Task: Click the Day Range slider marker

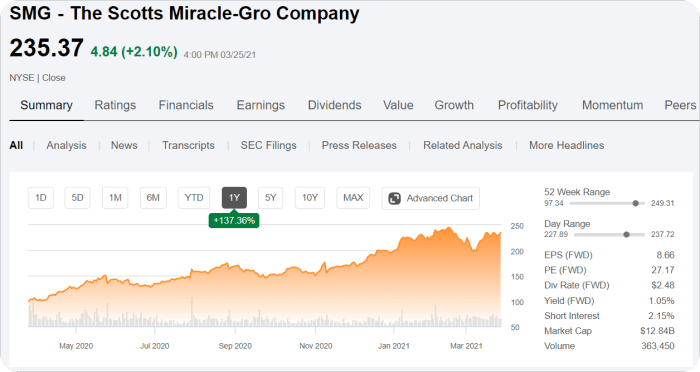Action: click(x=626, y=234)
